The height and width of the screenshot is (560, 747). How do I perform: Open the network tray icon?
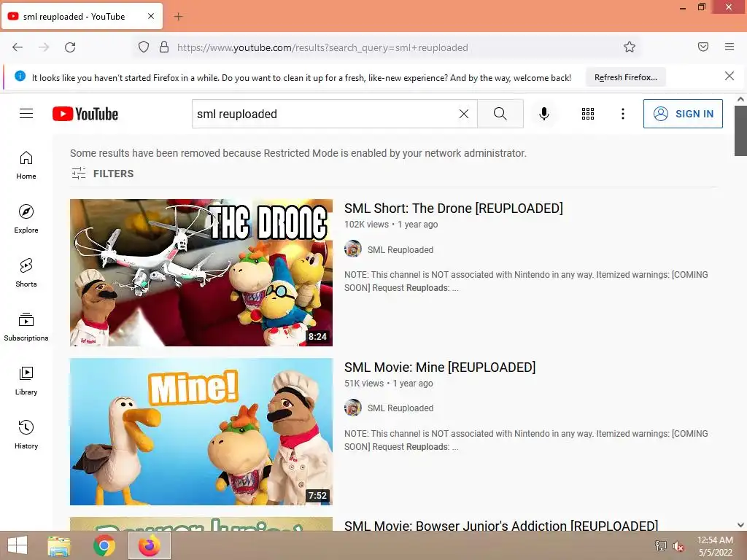coord(660,546)
